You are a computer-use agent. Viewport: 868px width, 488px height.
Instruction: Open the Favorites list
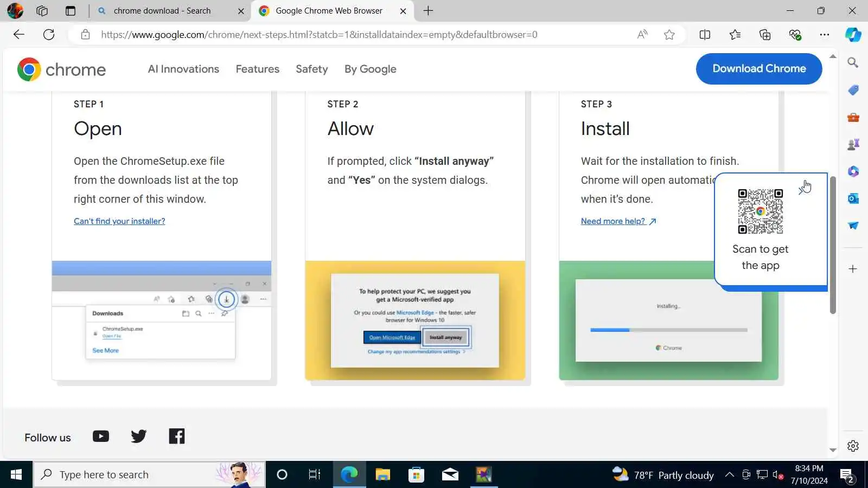tap(735, 35)
